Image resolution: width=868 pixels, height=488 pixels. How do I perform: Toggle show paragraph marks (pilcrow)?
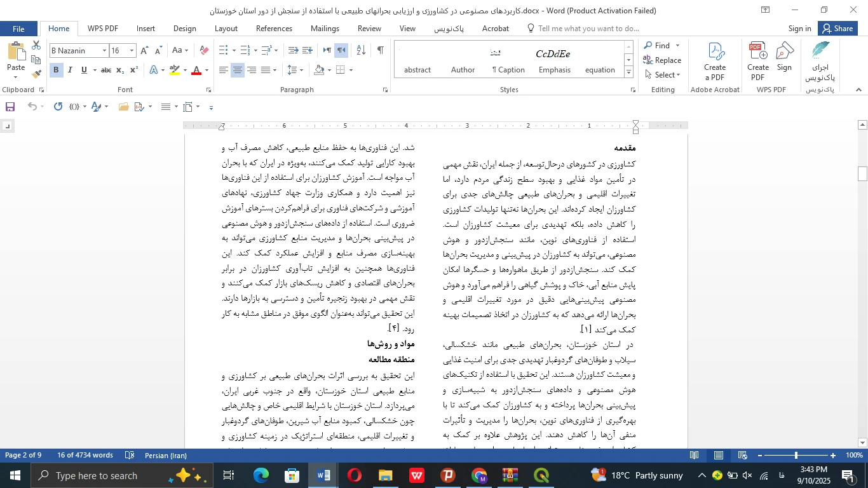point(380,51)
